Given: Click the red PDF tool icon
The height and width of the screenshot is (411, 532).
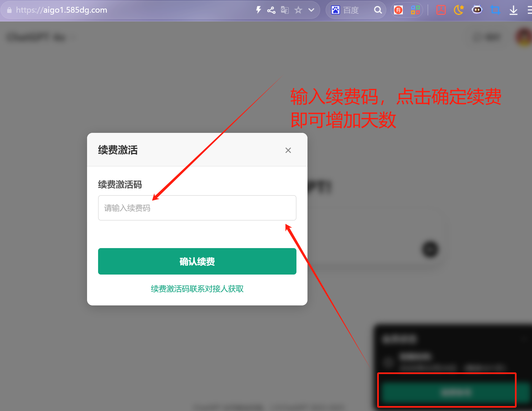Looking at the screenshot, I should 441,10.
